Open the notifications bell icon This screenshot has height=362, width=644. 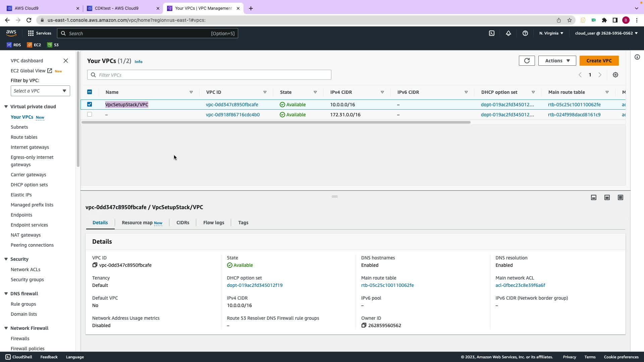[508, 33]
